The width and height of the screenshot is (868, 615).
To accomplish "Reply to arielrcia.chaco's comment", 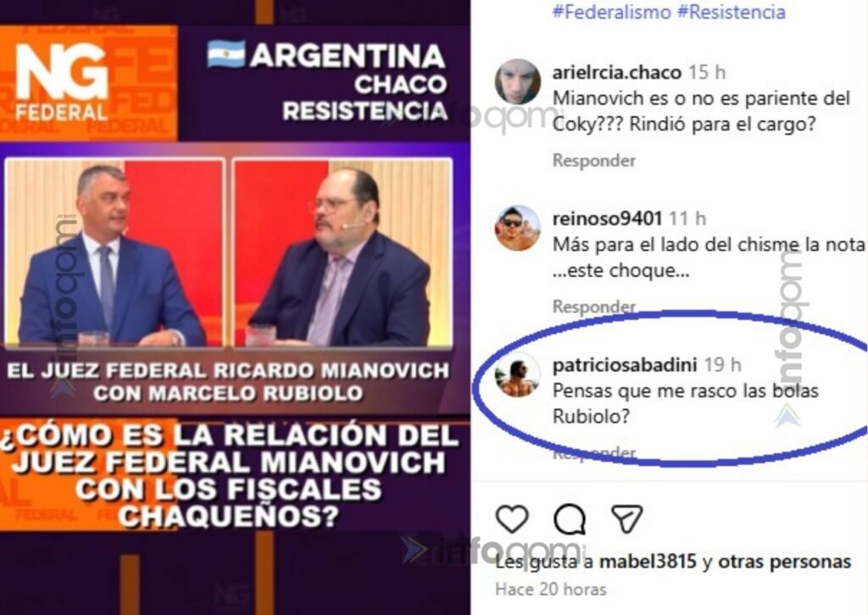I will point(594,160).
